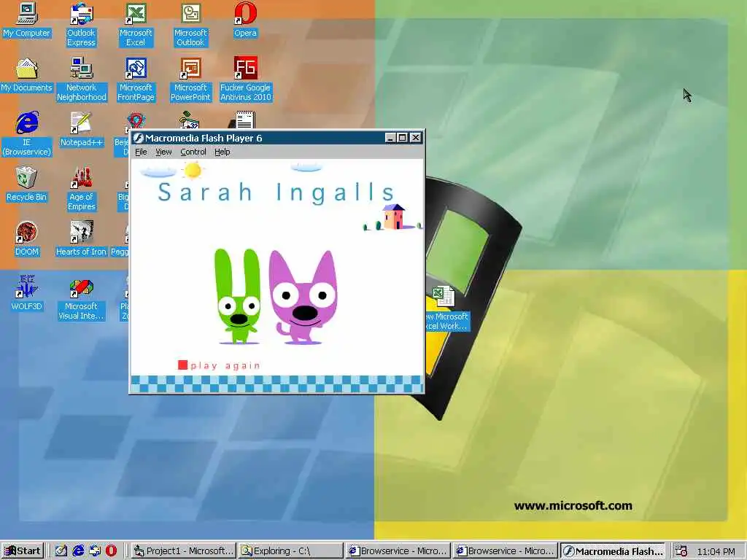Click the small house in animation
Image resolution: width=747 pixels, height=560 pixels.
tap(394, 217)
